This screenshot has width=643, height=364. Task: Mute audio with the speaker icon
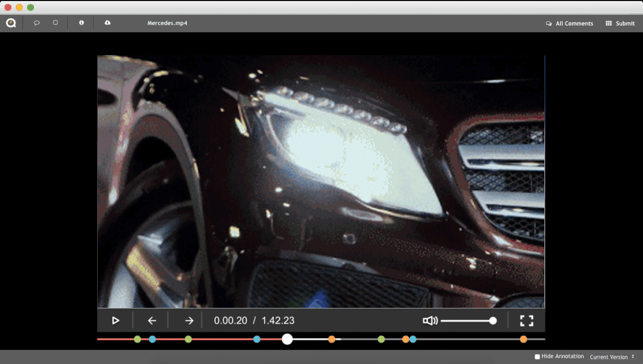[x=430, y=320]
